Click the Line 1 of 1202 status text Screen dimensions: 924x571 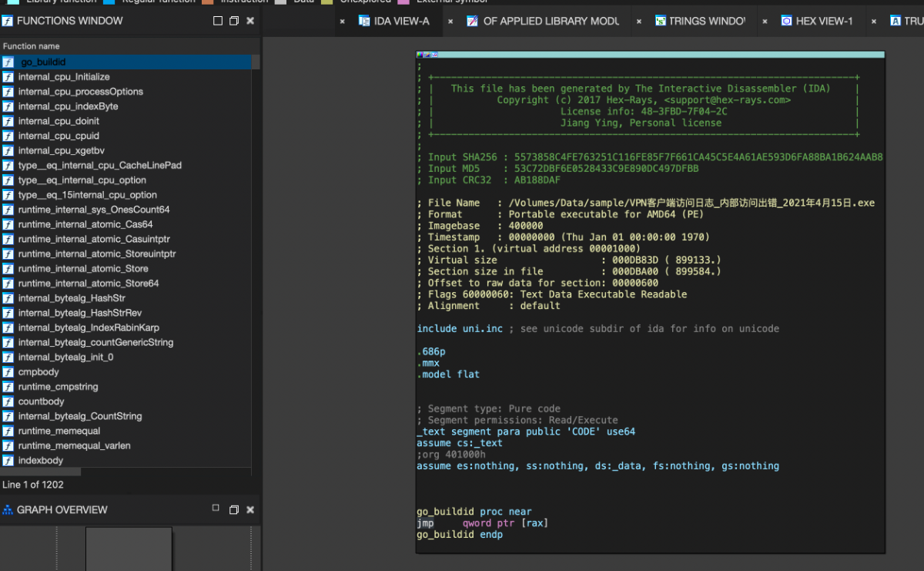coord(33,485)
